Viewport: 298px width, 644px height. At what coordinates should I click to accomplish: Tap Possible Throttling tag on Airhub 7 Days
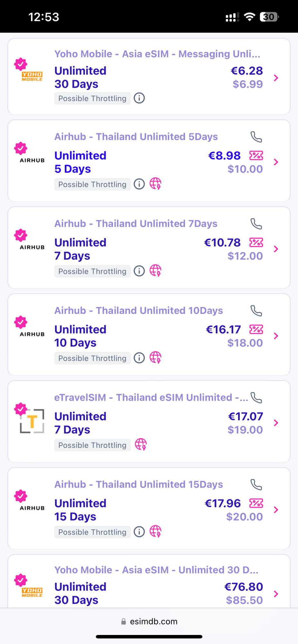coord(92,271)
